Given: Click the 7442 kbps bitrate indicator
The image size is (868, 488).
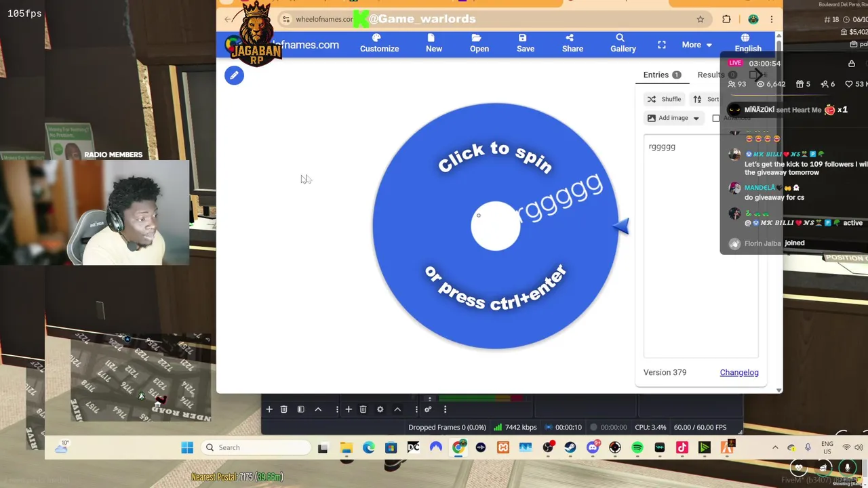Looking at the screenshot, I should coord(515,427).
